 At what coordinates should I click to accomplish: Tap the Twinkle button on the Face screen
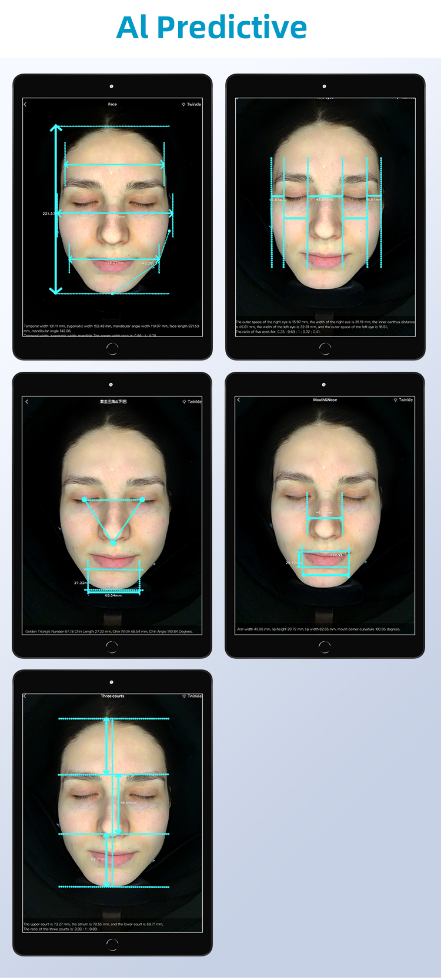click(x=192, y=104)
